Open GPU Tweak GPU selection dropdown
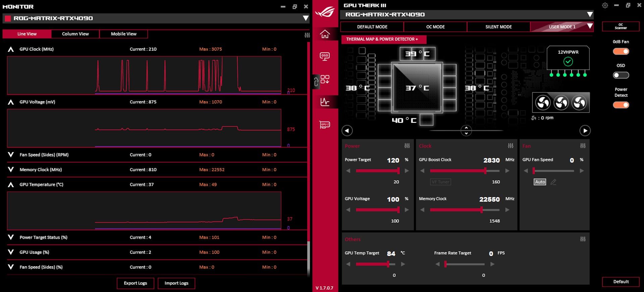This screenshot has height=292, width=644. click(590, 14)
